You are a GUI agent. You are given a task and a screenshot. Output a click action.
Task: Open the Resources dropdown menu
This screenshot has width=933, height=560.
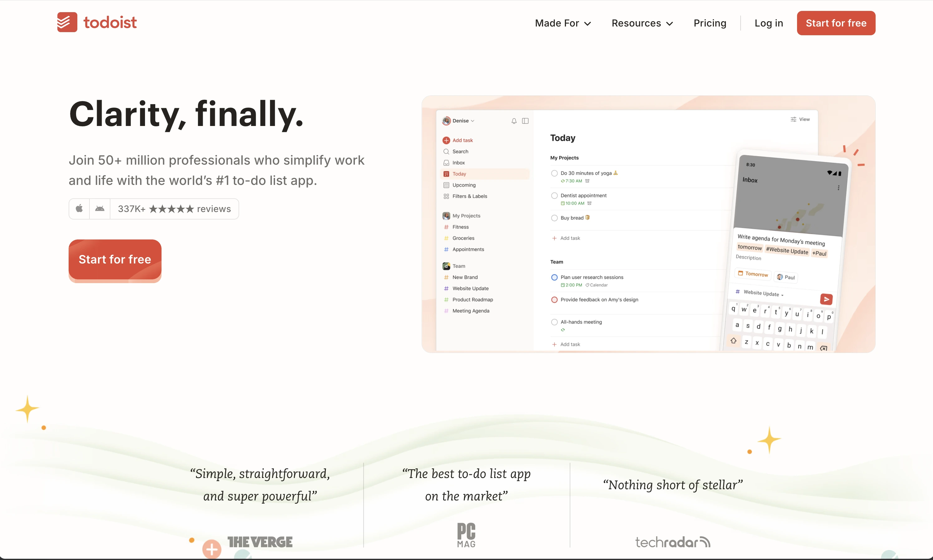[x=642, y=23]
